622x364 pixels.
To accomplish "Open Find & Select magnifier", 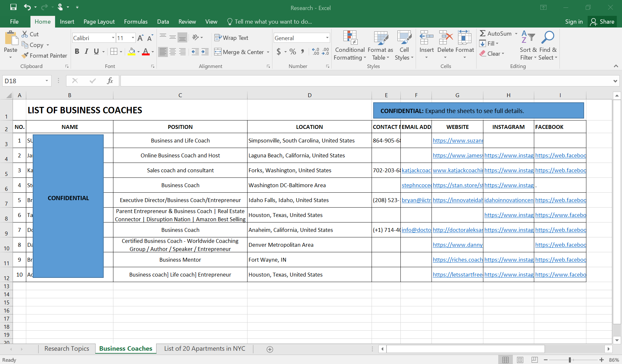I will (548, 45).
